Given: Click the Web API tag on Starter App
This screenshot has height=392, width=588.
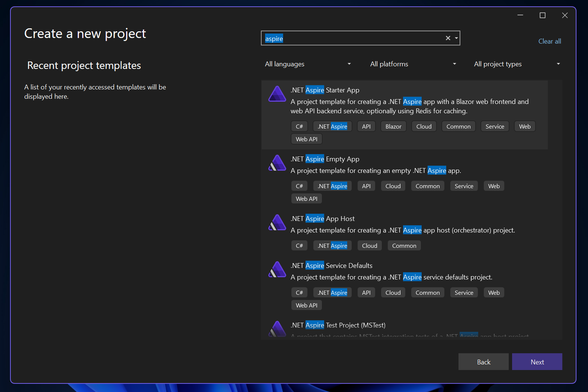Looking at the screenshot, I should coord(307,139).
